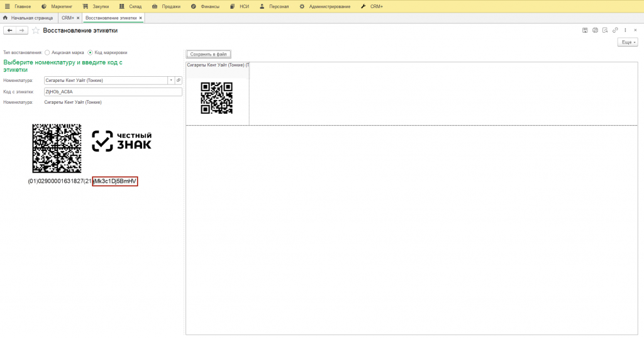Open the Еще dropdown menu

(x=628, y=42)
